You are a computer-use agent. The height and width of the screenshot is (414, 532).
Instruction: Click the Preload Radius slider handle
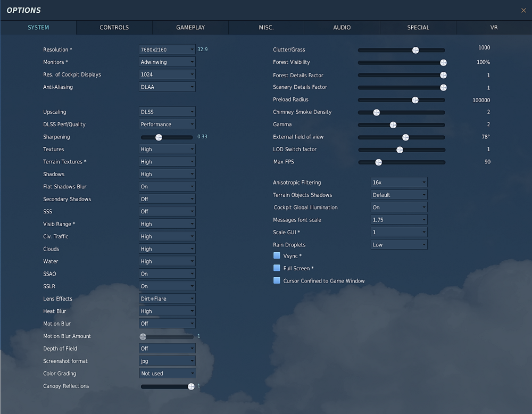[415, 100]
